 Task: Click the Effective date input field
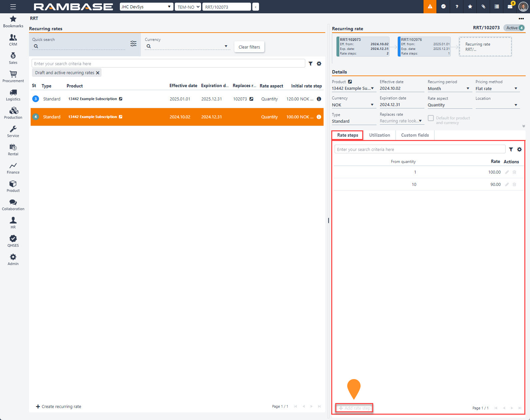pyautogui.click(x=401, y=88)
